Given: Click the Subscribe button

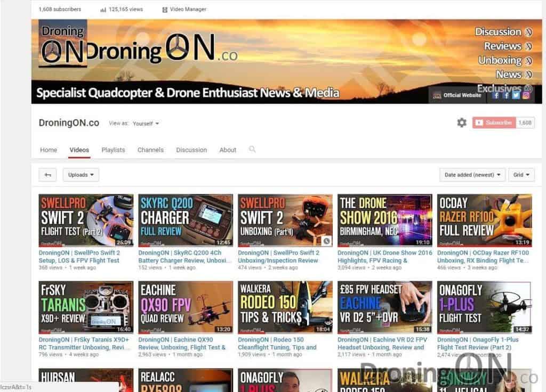Looking at the screenshot, I should [494, 123].
